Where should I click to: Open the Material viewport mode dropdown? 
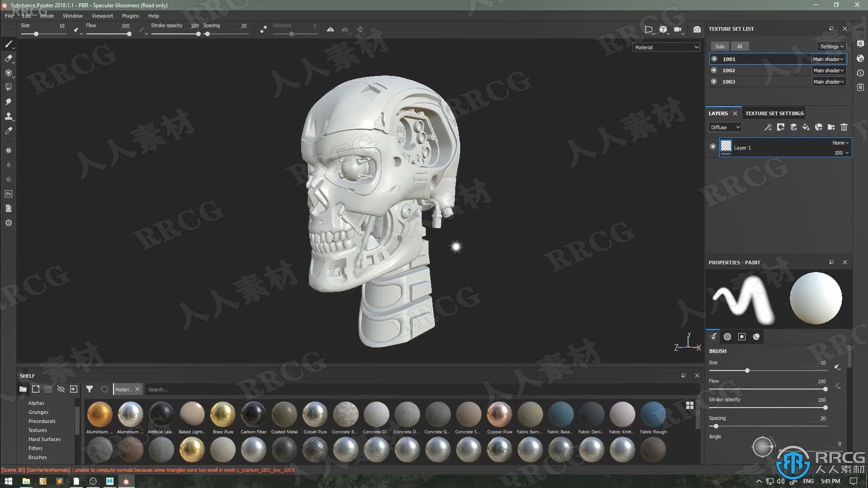pyautogui.click(x=666, y=47)
